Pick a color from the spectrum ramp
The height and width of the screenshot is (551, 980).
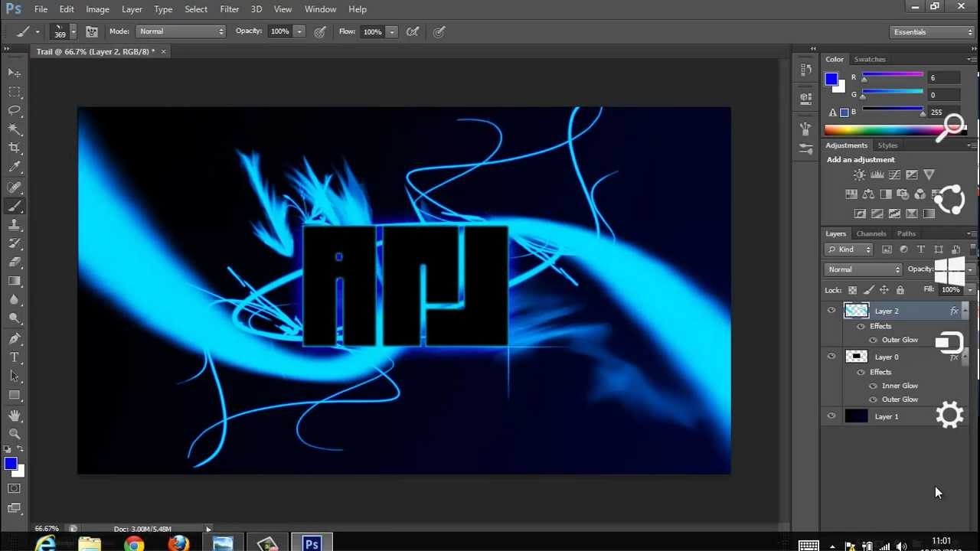click(x=896, y=130)
